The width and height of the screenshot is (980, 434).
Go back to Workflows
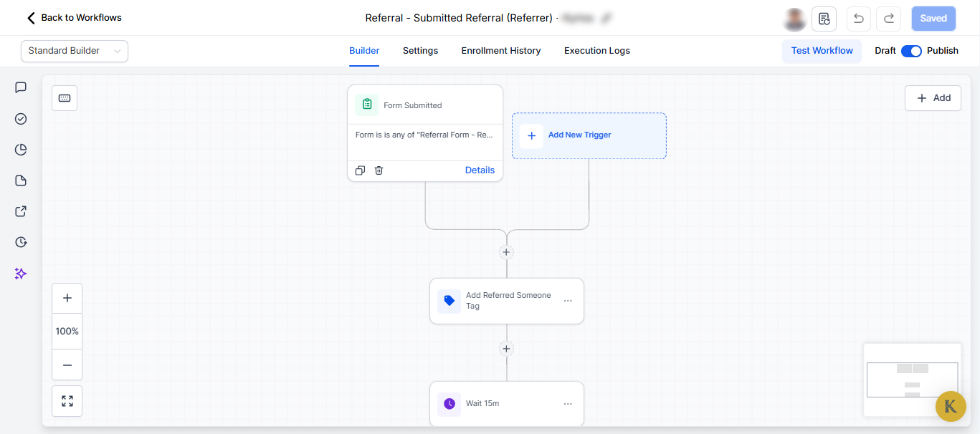pyautogui.click(x=75, y=18)
